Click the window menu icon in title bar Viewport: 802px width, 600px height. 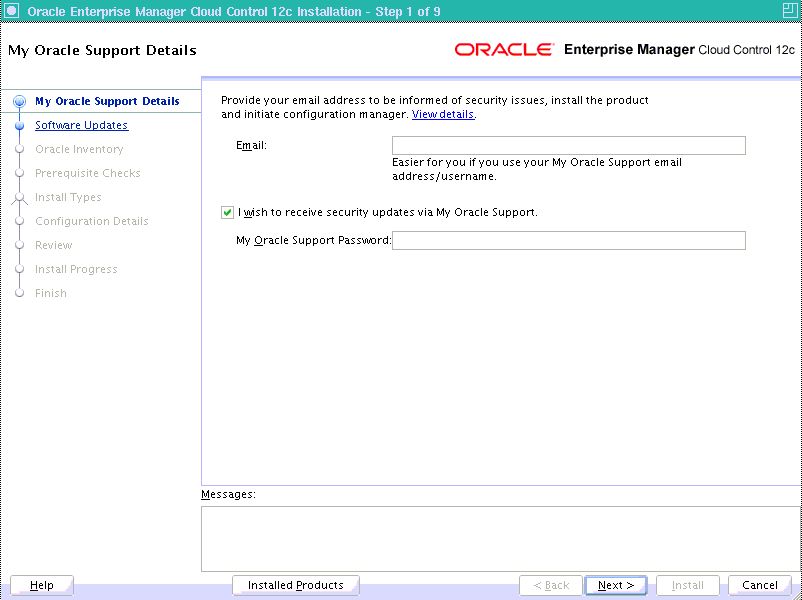point(11,11)
